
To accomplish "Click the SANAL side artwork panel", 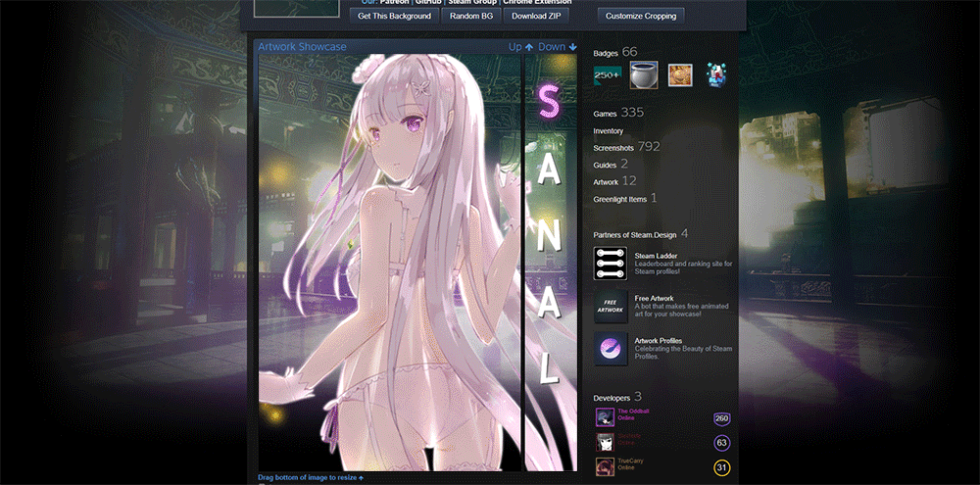I will tap(551, 263).
